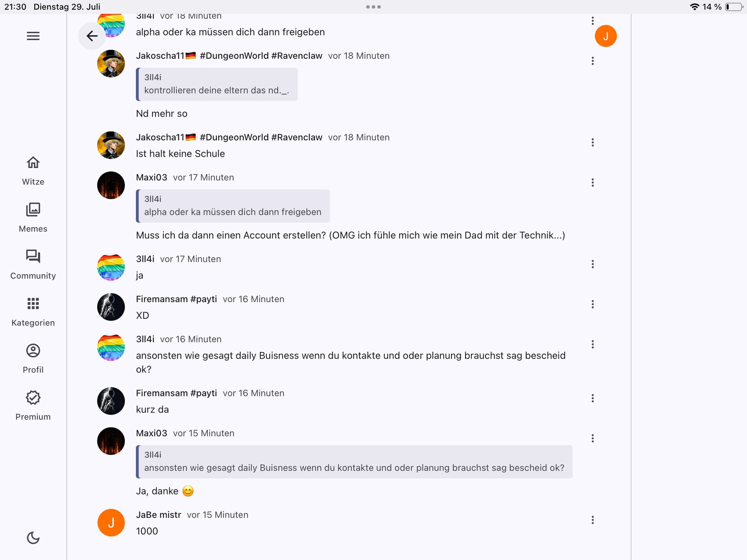The image size is (747, 560).
Task: Open the hamburger menu
Action: pos(33,36)
